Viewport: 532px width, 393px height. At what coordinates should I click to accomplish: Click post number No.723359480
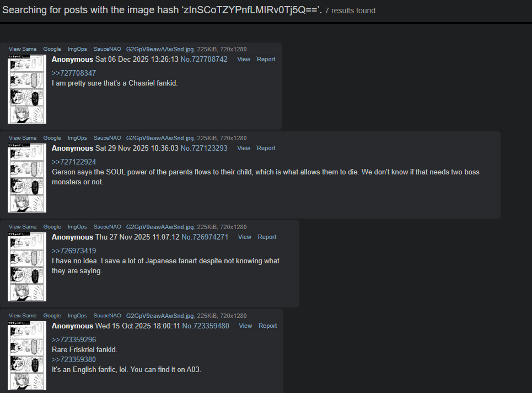[206, 326]
